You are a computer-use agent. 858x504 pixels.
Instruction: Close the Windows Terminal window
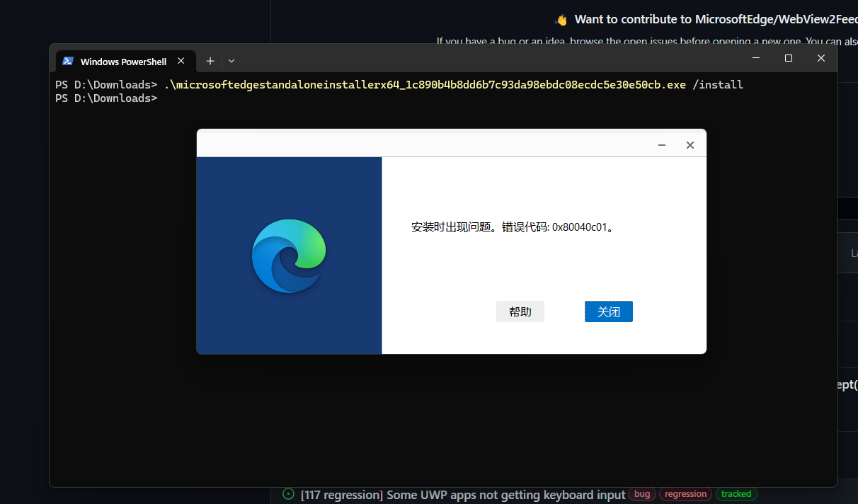(x=821, y=58)
